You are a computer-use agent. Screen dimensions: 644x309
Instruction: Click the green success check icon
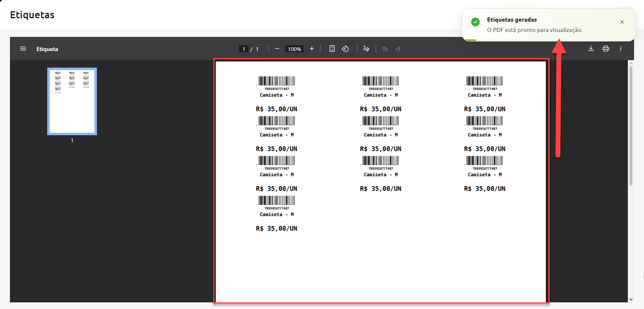[x=475, y=22]
